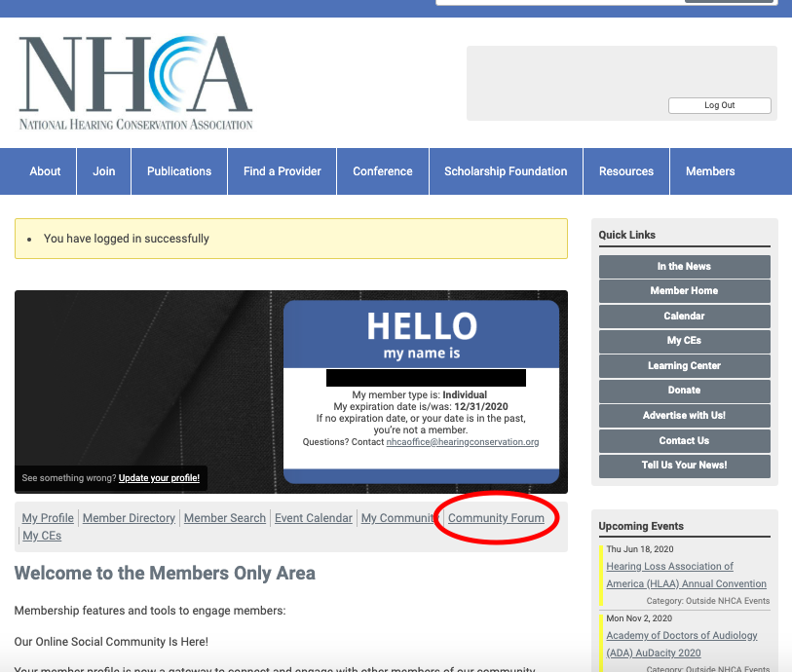
Task: Email nhcaoffice@hearingconservation.org link
Action: [462, 442]
